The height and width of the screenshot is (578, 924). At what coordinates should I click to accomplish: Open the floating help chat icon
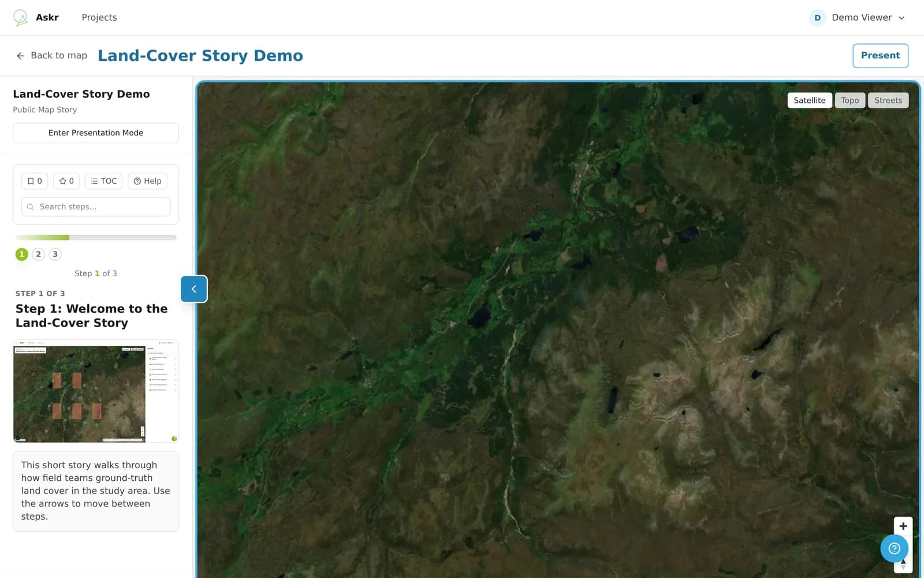[894, 549]
